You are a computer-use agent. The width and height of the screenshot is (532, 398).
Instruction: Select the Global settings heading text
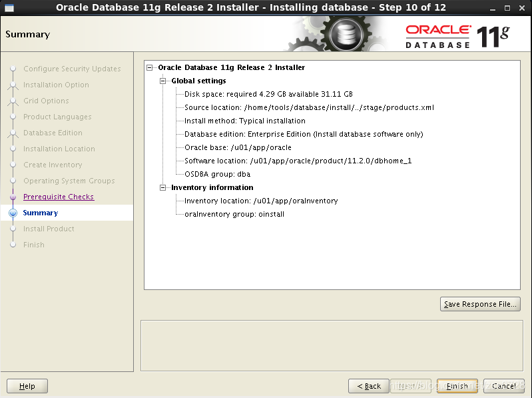click(x=198, y=81)
